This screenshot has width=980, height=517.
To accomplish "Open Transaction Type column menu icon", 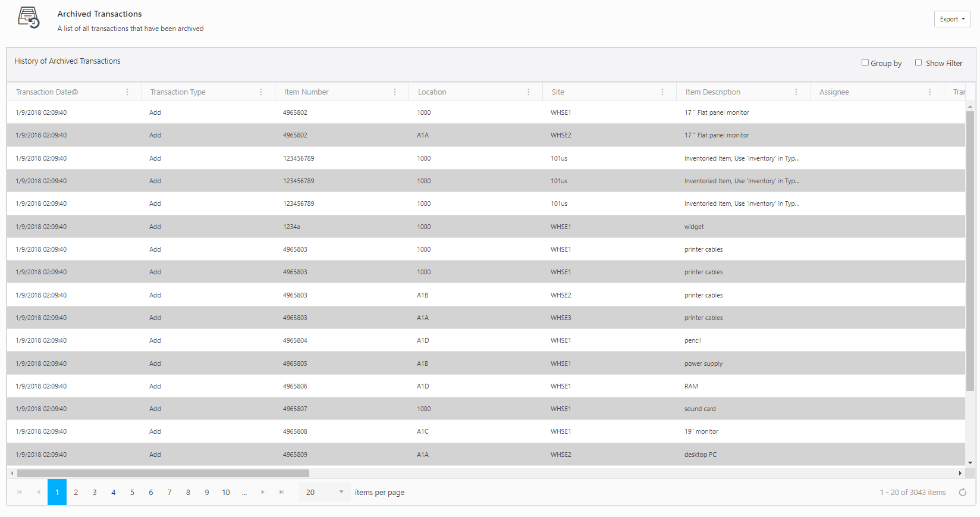I will point(261,92).
